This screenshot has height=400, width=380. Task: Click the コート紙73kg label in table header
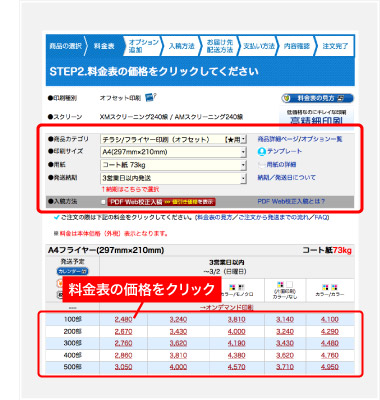coord(327,250)
